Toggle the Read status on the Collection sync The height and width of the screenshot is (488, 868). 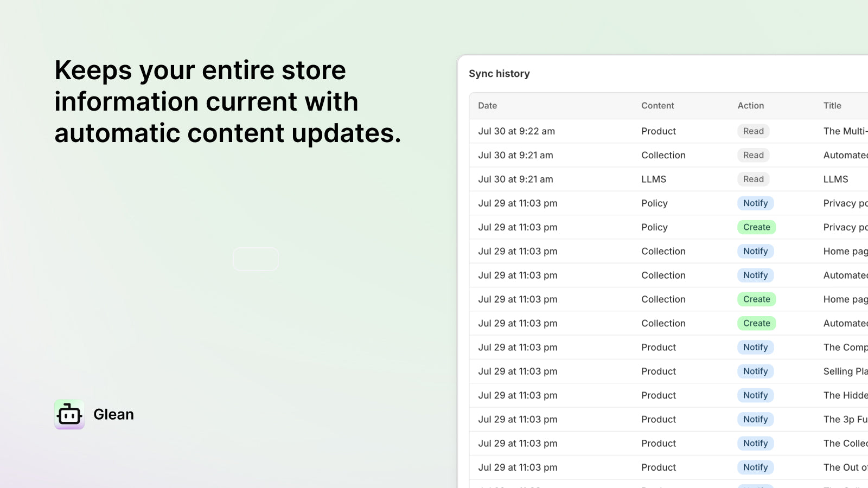click(x=753, y=155)
